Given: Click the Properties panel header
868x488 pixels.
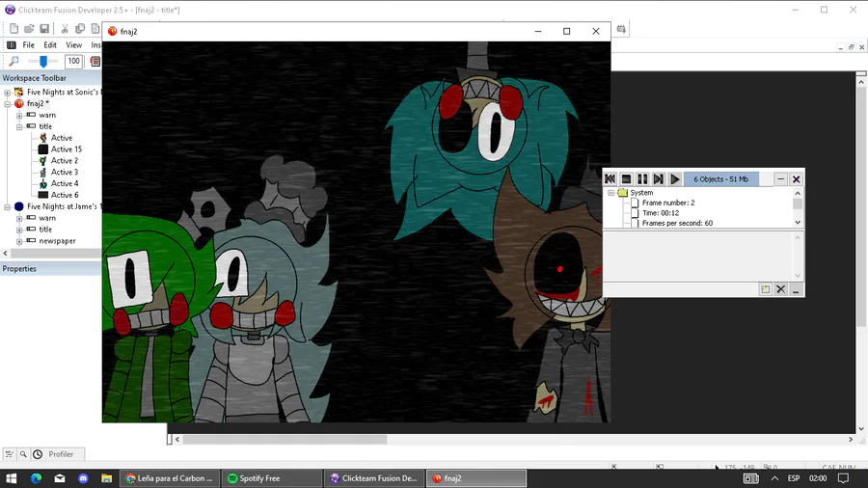Looking at the screenshot, I should point(50,269).
